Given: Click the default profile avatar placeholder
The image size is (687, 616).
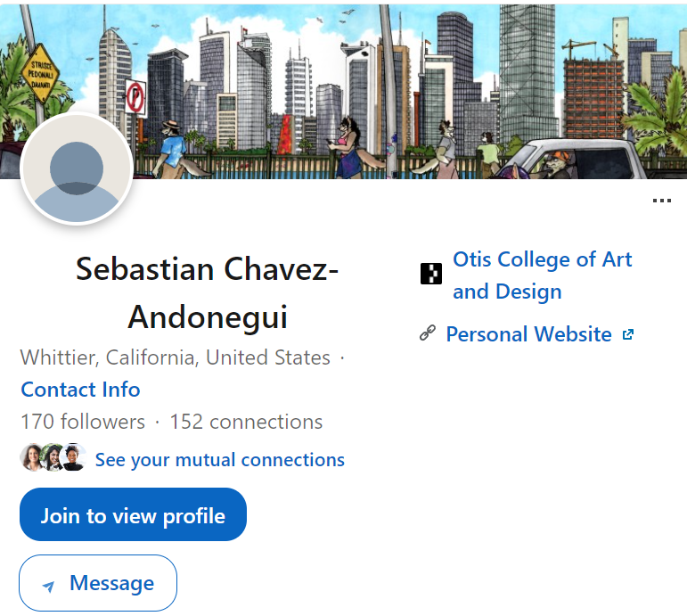Looking at the screenshot, I should 77,168.
